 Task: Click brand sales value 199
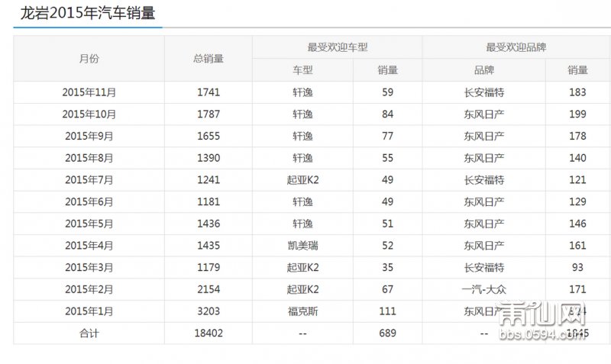(577, 114)
